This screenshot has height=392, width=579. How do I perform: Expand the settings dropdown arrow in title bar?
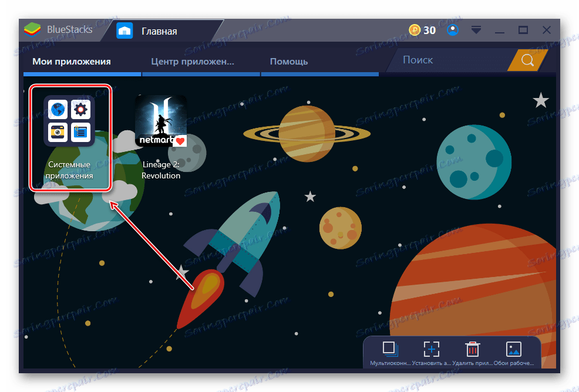coord(476,29)
